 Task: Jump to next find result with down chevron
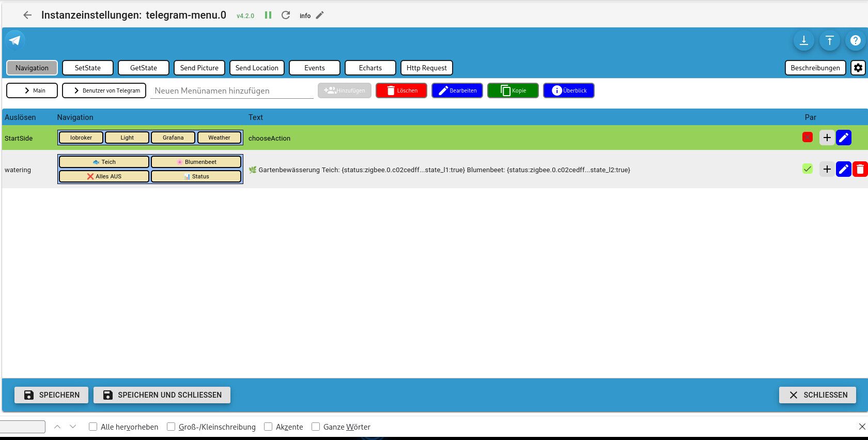[x=73, y=427]
